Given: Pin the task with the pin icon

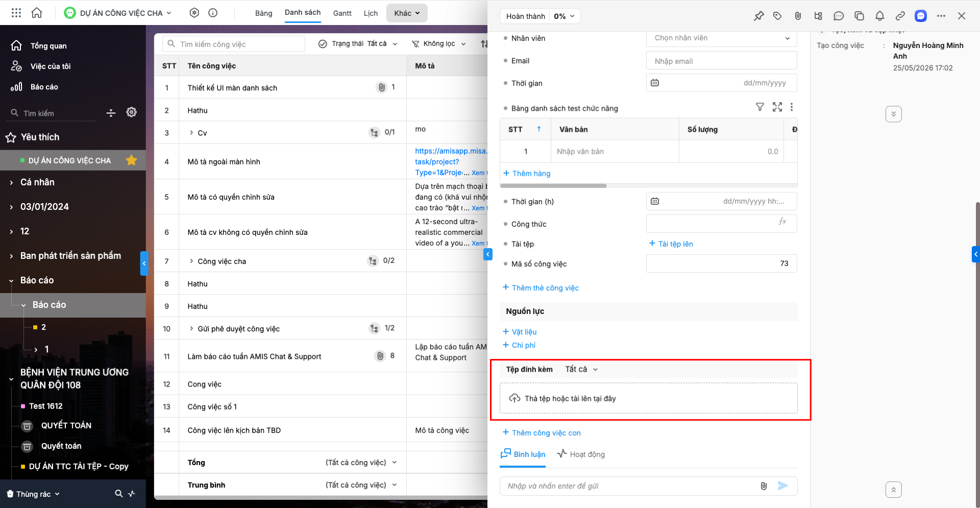Looking at the screenshot, I should click(x=758, y=16).
